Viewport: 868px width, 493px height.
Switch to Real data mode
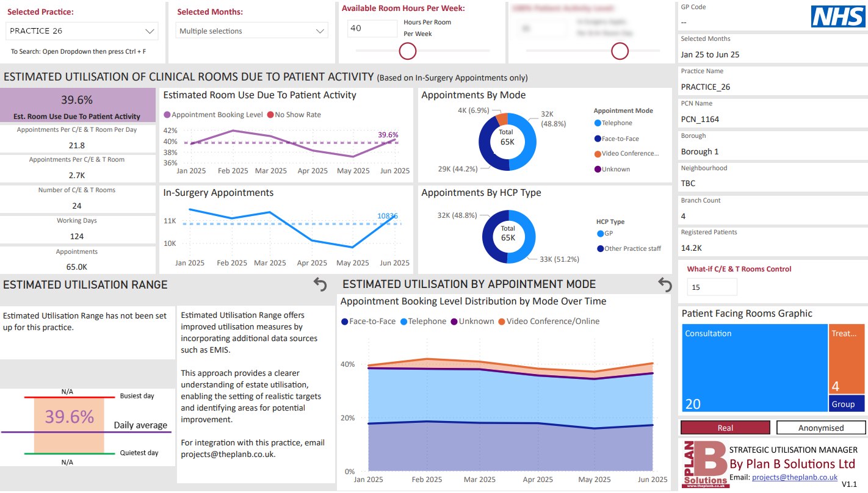(725, 428)
